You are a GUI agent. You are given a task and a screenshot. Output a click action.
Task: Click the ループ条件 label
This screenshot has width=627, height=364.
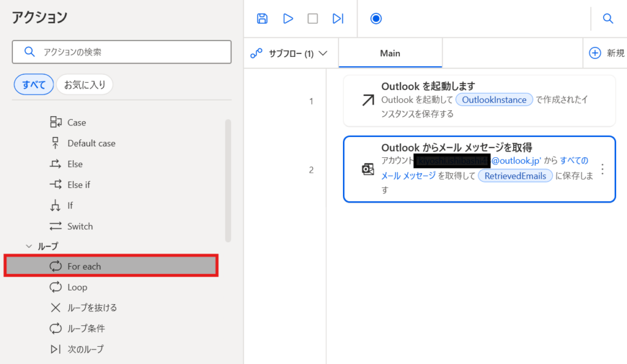point(86,329)
